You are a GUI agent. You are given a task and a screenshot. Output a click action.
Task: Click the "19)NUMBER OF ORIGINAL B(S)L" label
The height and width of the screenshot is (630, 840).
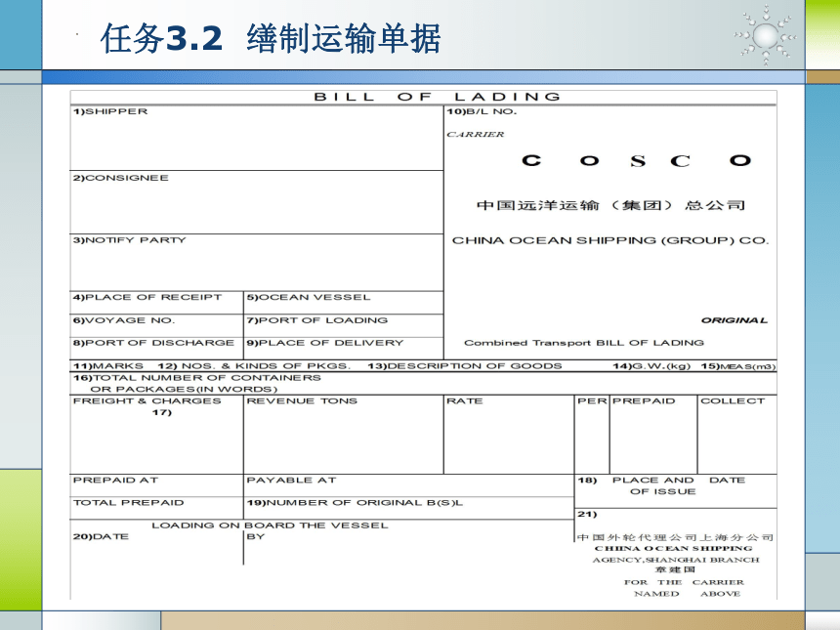pos(355,503)
